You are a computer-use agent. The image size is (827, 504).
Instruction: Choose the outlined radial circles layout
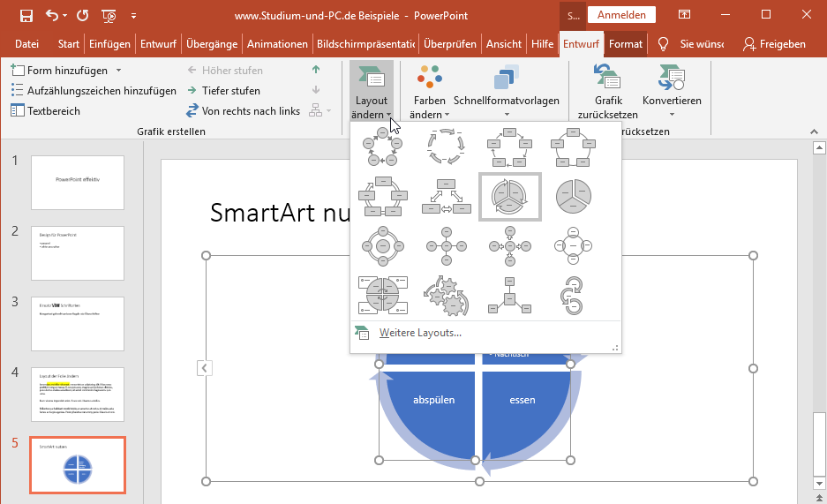point(573,246)
